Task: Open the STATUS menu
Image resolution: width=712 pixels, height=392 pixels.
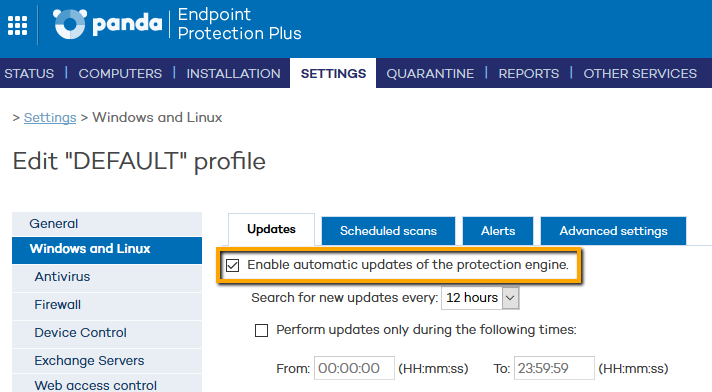Action: click(29, 73)
